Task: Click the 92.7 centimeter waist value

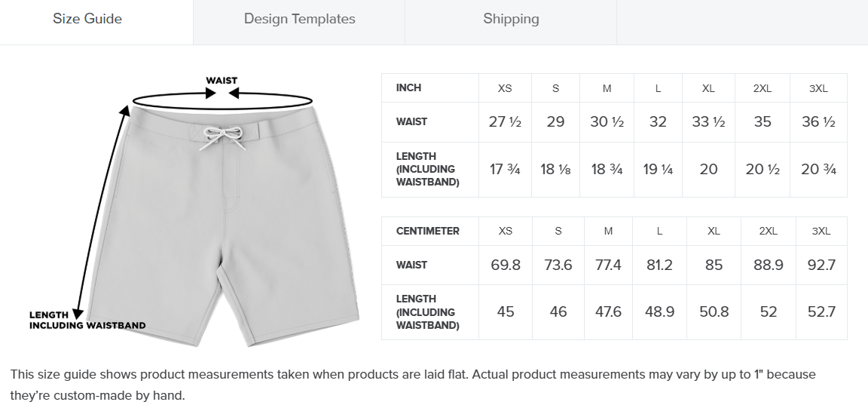Action: tap(821, 265)
